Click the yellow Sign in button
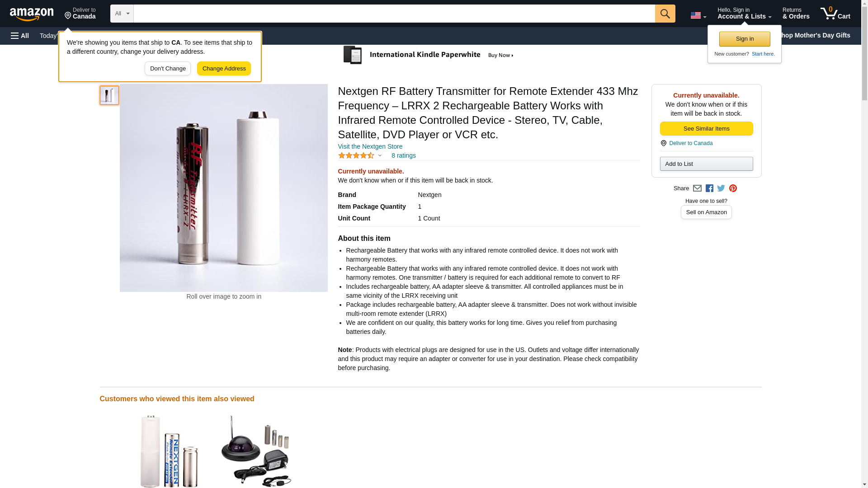Screen dimensions: 868x488 click(x=745, y=39)
